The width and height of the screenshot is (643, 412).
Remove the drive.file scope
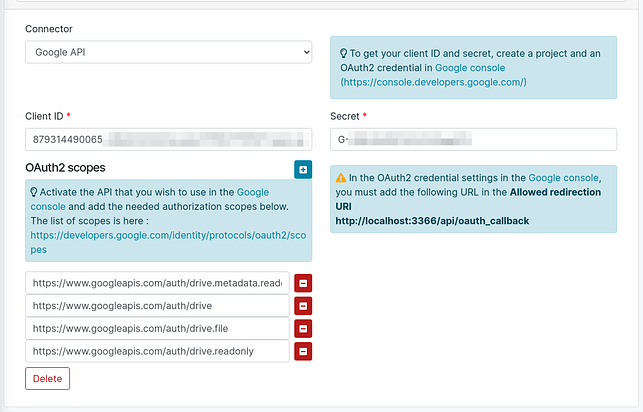click(x=303, y=328)
